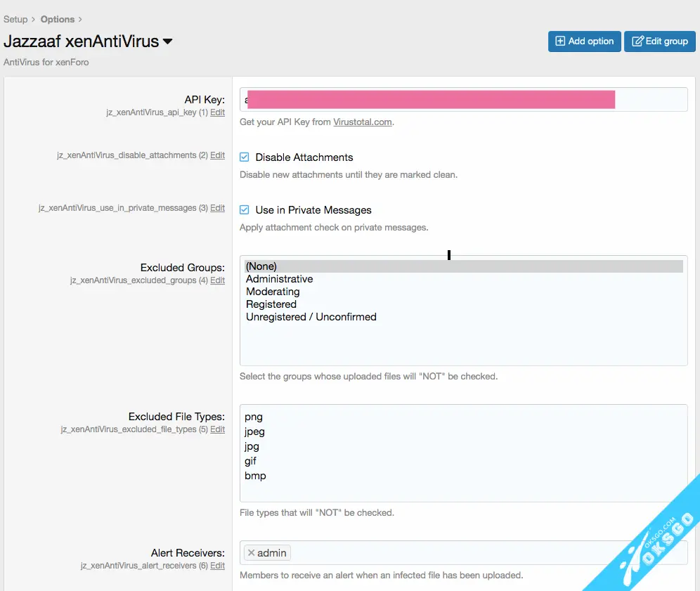This screenshot has height=591, width=700.
Task: Navigate to Options in the breadcrumb
Action: click(58, 19)
